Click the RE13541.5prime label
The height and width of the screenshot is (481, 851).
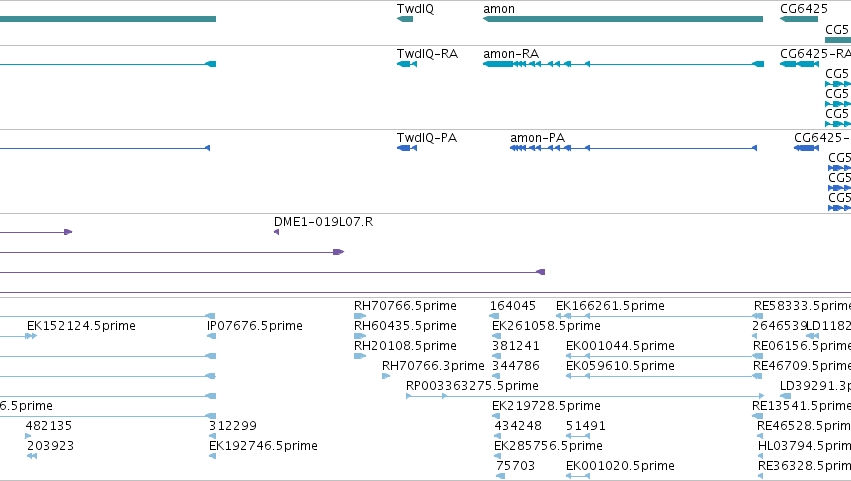[801, 406]
